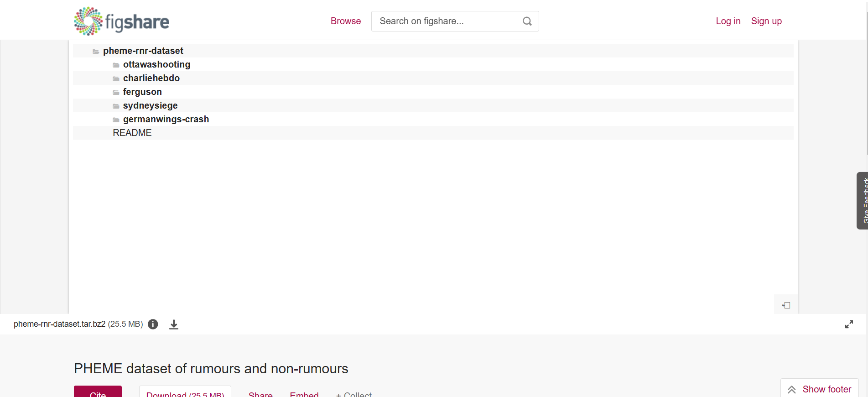Select the ferguson folder name
The height and width of the screenshot is (397, 868).
point(142,92)
